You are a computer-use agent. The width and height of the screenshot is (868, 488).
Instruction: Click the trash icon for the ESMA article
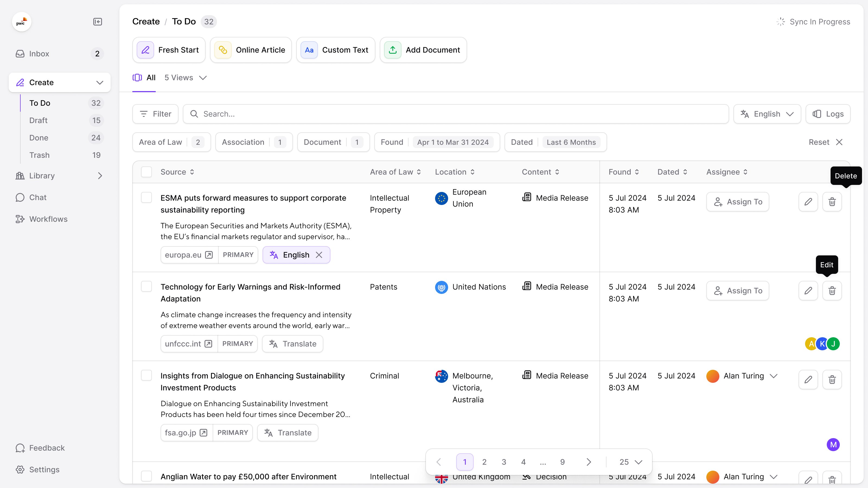click(x=832, y=202)
